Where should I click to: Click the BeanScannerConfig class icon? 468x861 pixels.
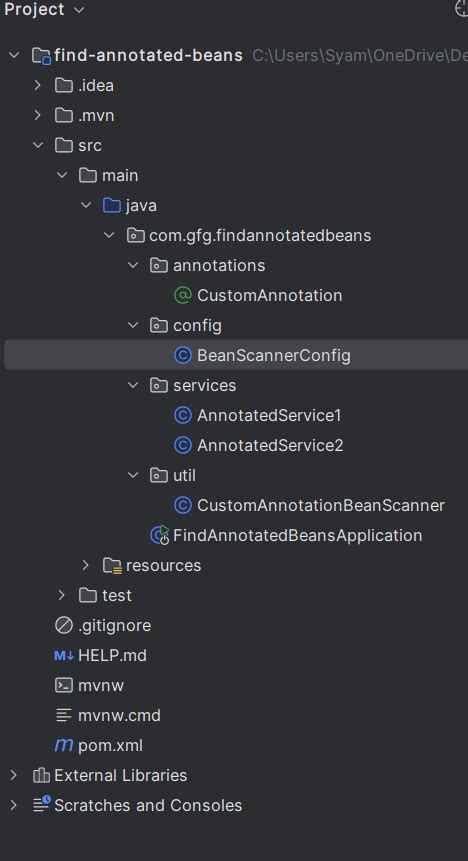tap(182, 355)
